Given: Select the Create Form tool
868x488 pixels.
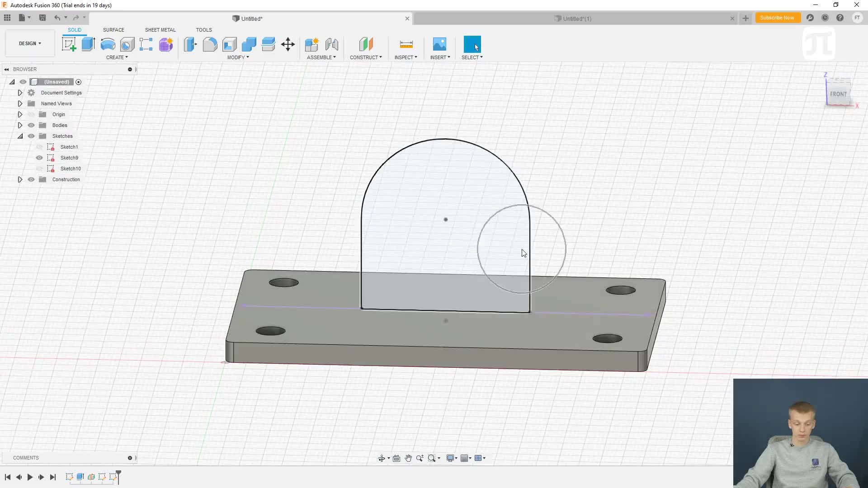Looking at the screenshot, I should coord(166,44).
